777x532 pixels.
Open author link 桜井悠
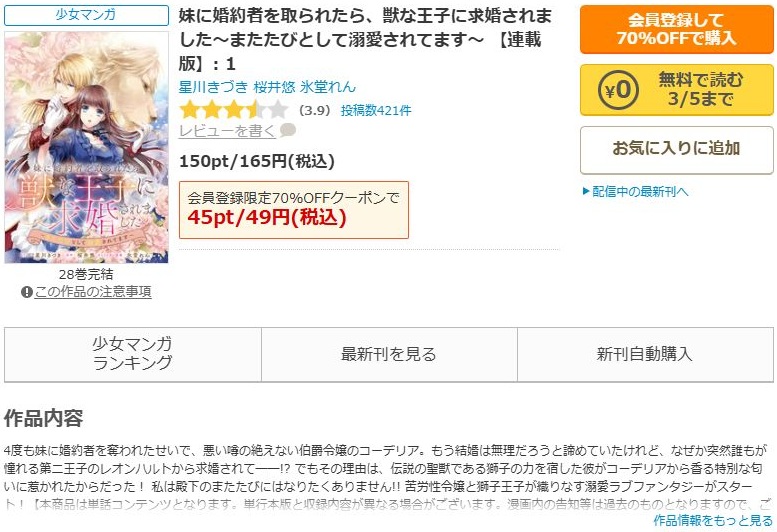[275, 87]
